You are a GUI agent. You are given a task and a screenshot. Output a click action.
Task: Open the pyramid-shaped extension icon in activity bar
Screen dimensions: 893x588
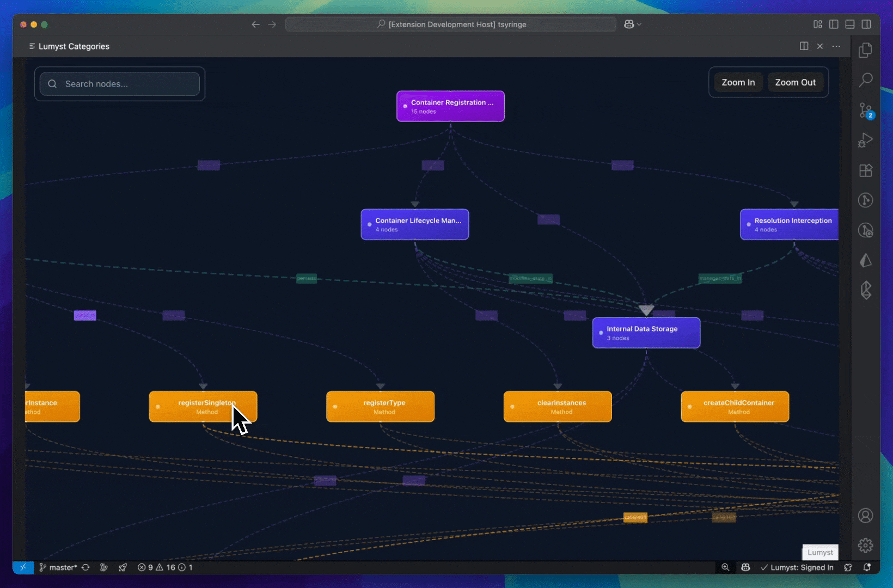pyautogui.click(x=865, y=260)
